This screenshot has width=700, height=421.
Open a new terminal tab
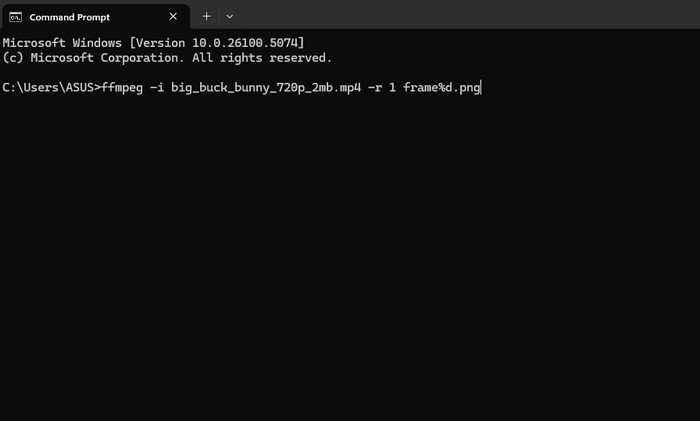click(207, 17)
